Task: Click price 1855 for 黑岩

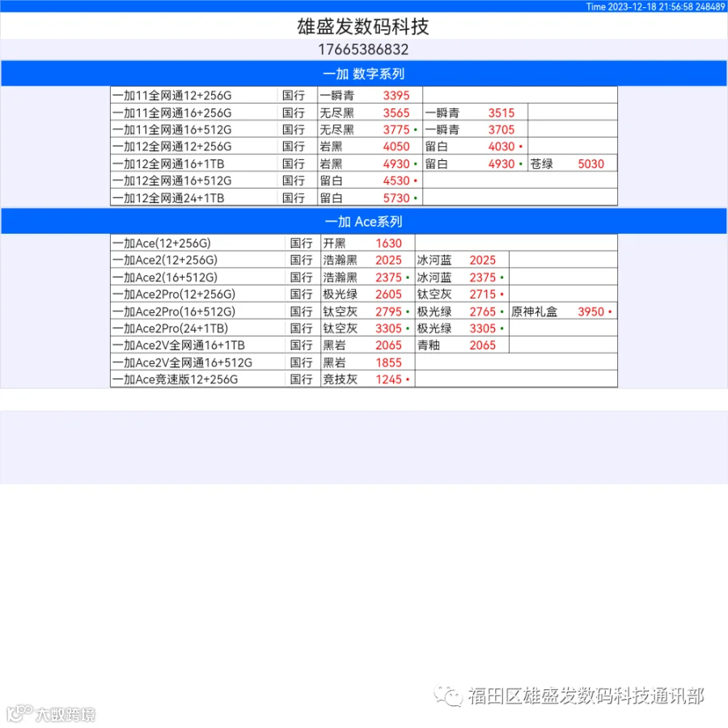Action: pos(388,362)
